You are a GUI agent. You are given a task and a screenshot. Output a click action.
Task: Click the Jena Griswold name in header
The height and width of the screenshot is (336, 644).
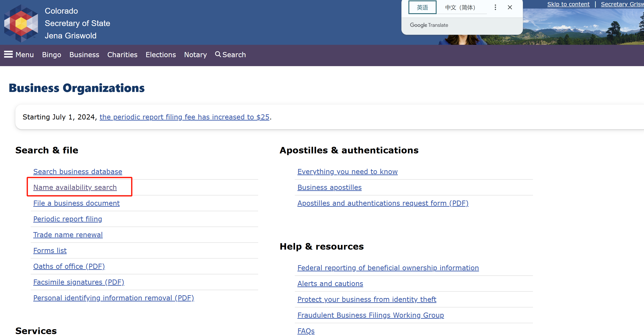coord(71,36)
